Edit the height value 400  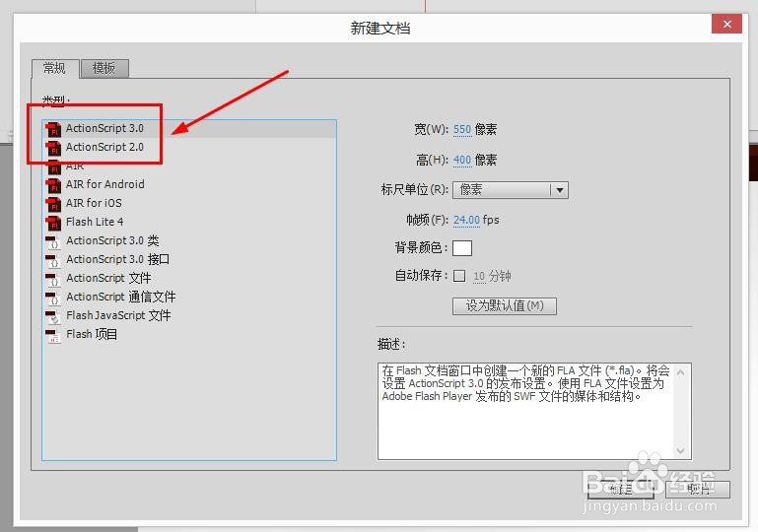click(462, 160)
